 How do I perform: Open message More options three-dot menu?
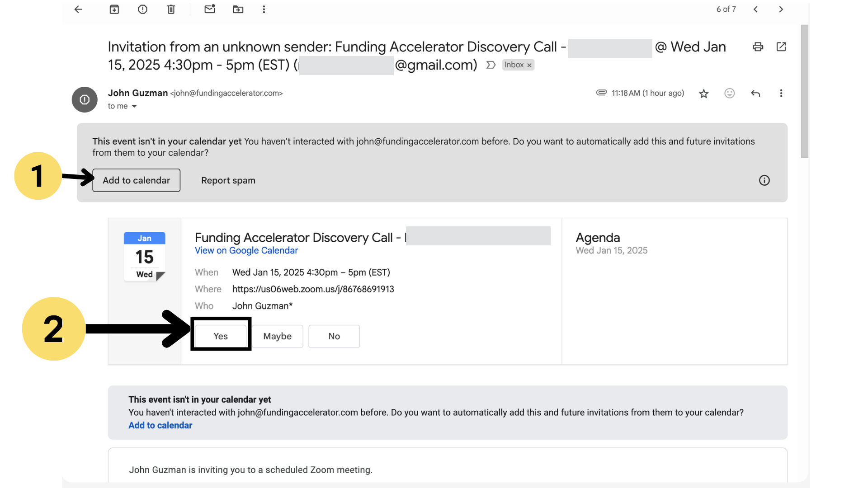coord(781,94)
